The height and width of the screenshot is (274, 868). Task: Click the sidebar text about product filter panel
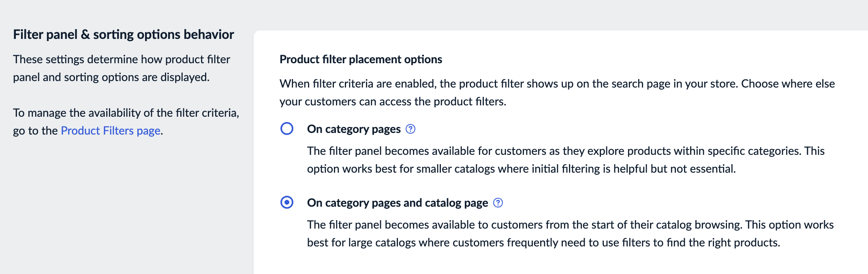click(122, 68)
